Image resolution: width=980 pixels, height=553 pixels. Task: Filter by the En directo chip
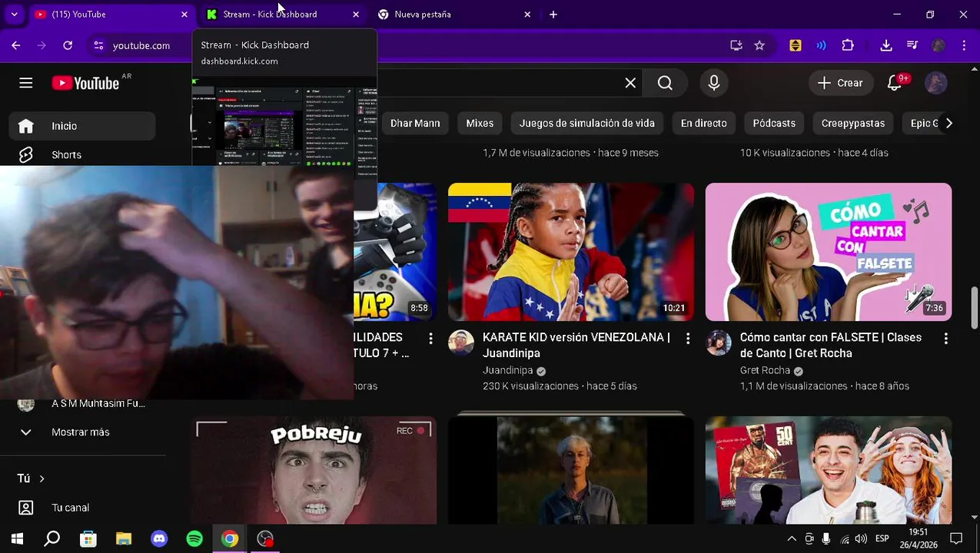[704, 123]
